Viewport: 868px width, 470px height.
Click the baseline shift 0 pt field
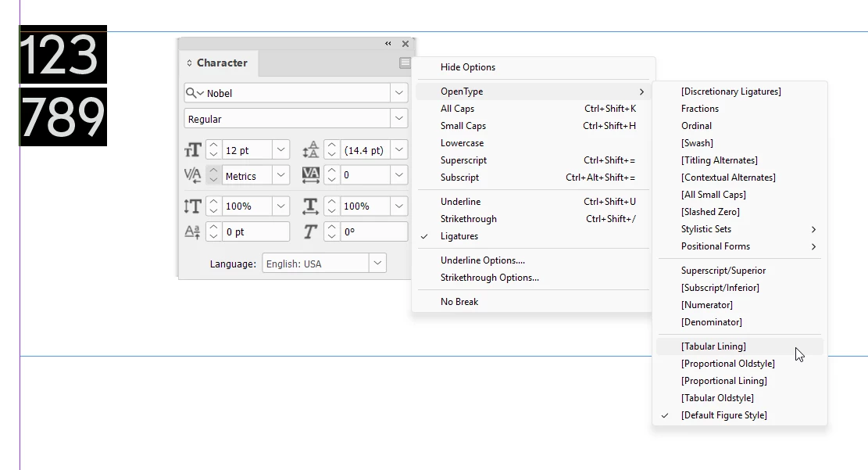coord(255,231)
